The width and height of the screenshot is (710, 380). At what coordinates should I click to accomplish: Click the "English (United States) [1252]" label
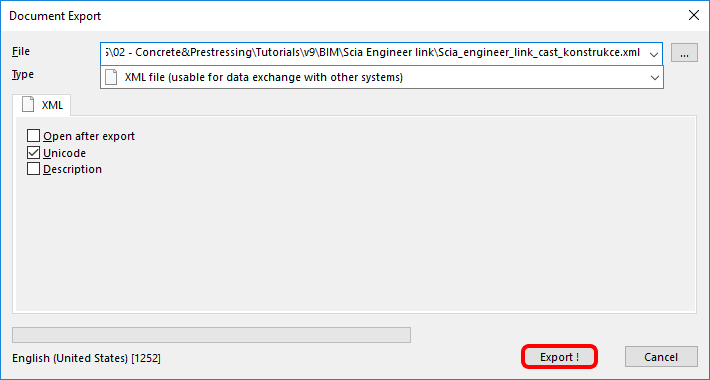tap(86, 358)
